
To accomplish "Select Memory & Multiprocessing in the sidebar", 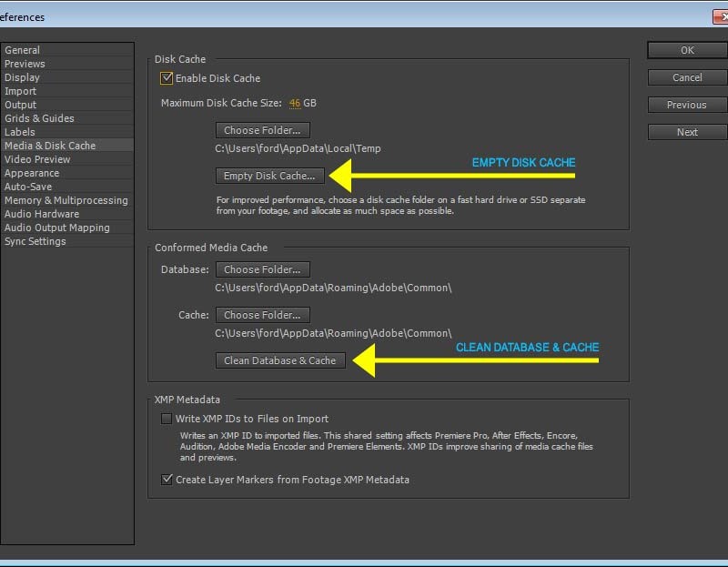I will [66, 200].
